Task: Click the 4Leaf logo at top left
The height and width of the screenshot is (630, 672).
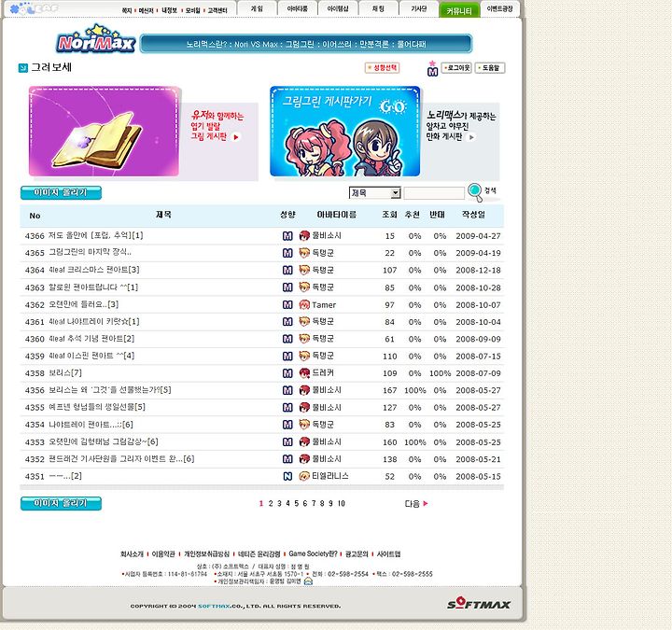Action: pyautogui.click(x=34, y=8)
